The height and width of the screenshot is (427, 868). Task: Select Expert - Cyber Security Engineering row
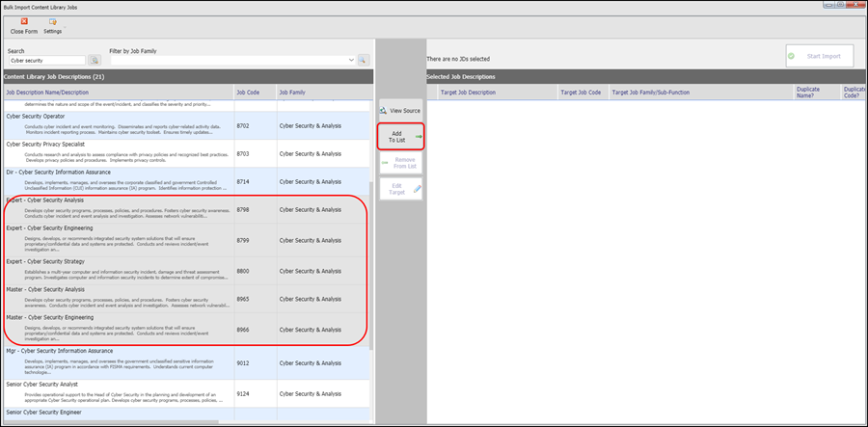pos(188,240)
